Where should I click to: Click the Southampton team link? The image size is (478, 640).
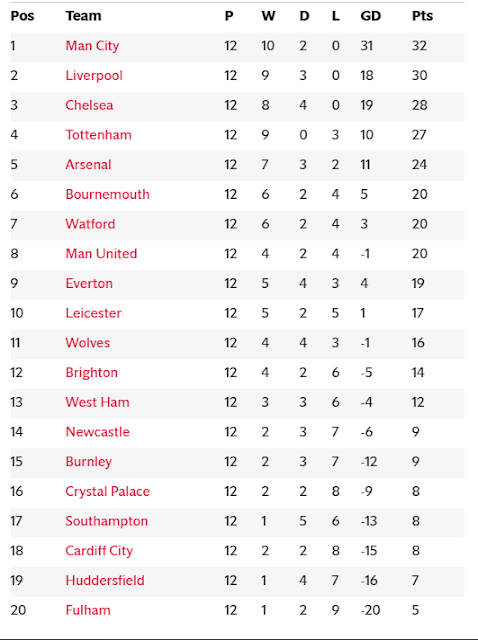[107, 521]
